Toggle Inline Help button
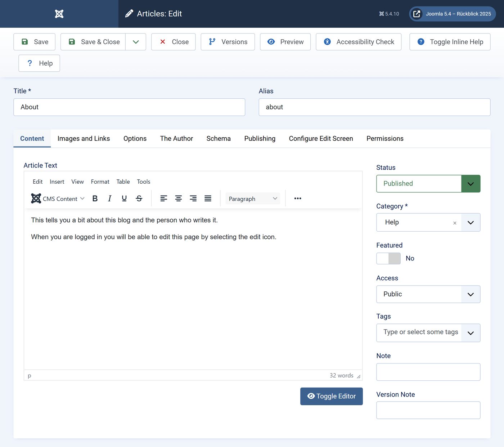Screen dimensions: 504x447 coord(450,42)
